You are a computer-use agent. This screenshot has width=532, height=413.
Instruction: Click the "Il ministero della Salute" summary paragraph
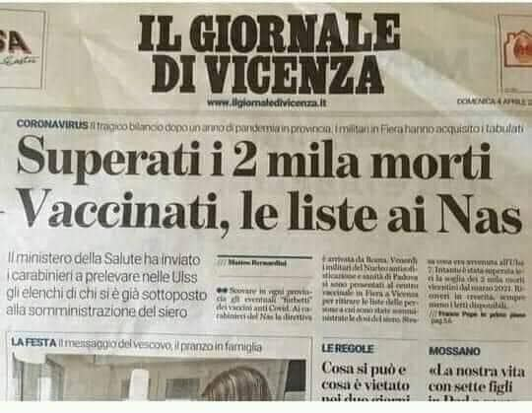[x=106, y=286]
